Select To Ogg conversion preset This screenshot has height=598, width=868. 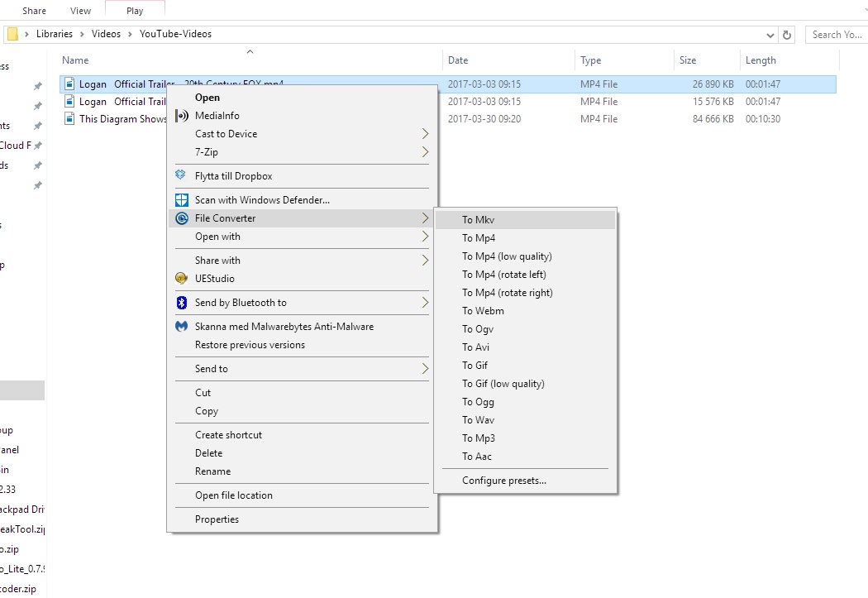pyautogui.click(x=525, y=402)
